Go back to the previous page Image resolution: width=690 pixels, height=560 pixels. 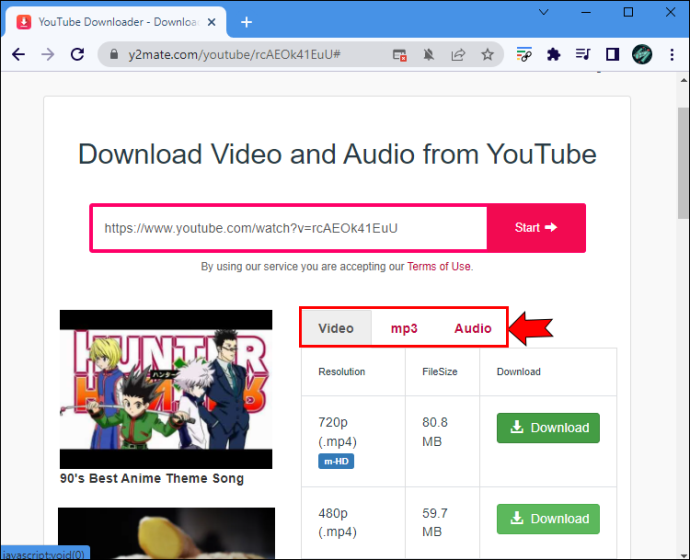[x=18, y=55]
